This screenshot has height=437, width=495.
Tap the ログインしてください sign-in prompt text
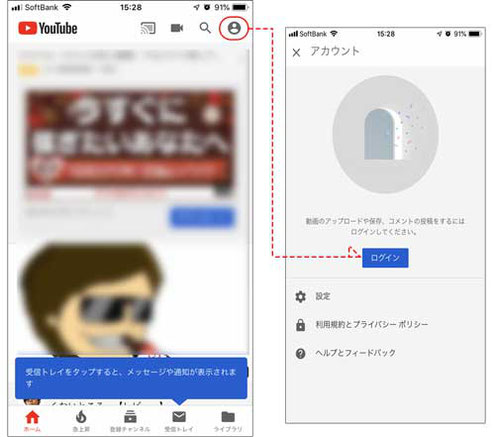tap(385, 226)
